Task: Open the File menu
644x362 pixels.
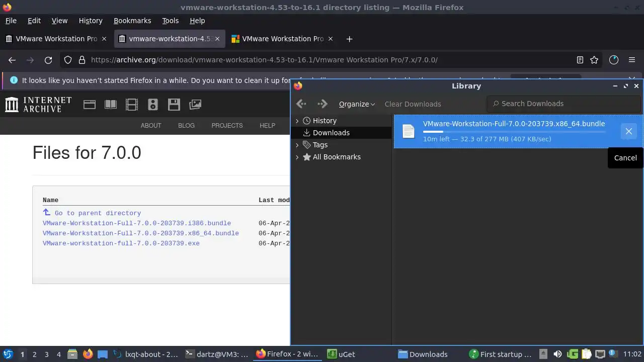Action: click(11, 21)
